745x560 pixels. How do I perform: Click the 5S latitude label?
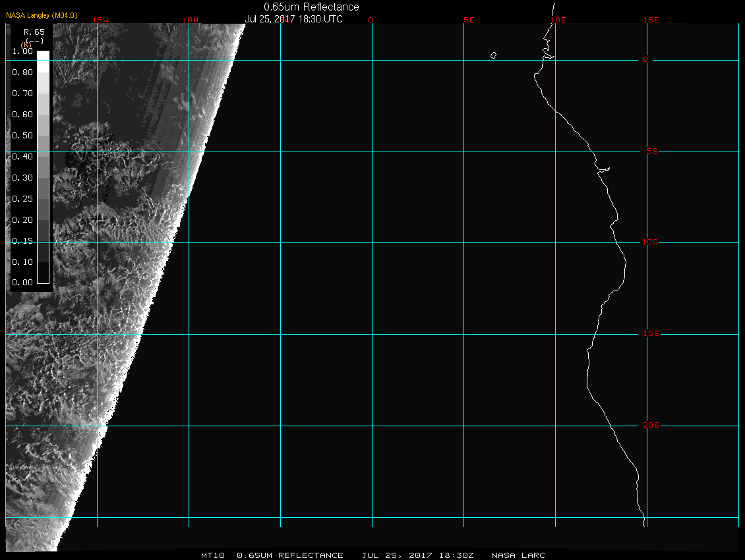(651, 152)
